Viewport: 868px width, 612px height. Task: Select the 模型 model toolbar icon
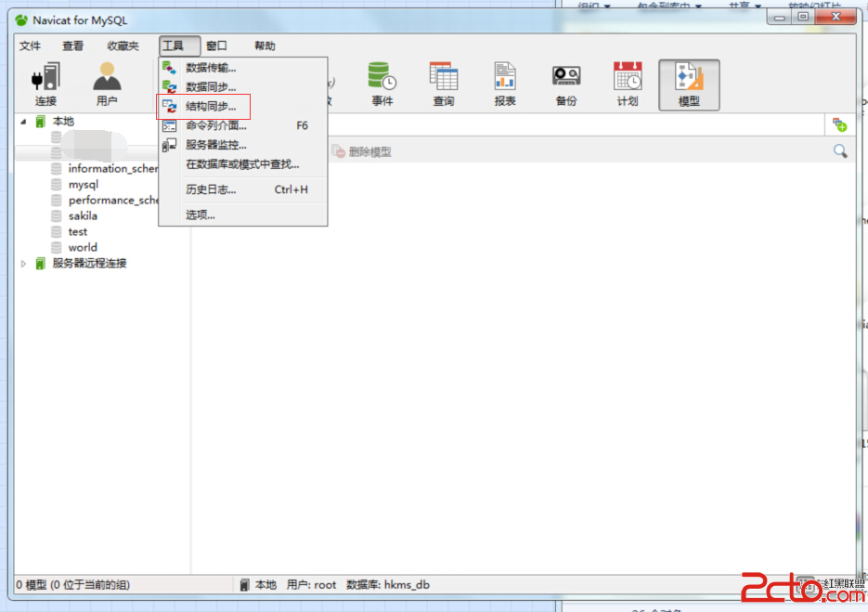pyautogui.click(x=689, y=85)
